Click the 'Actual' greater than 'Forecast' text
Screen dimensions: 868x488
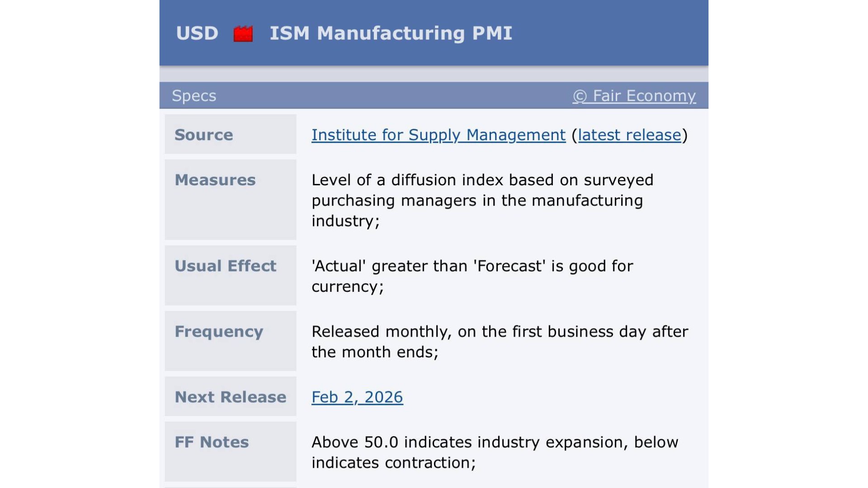point(472,276)
